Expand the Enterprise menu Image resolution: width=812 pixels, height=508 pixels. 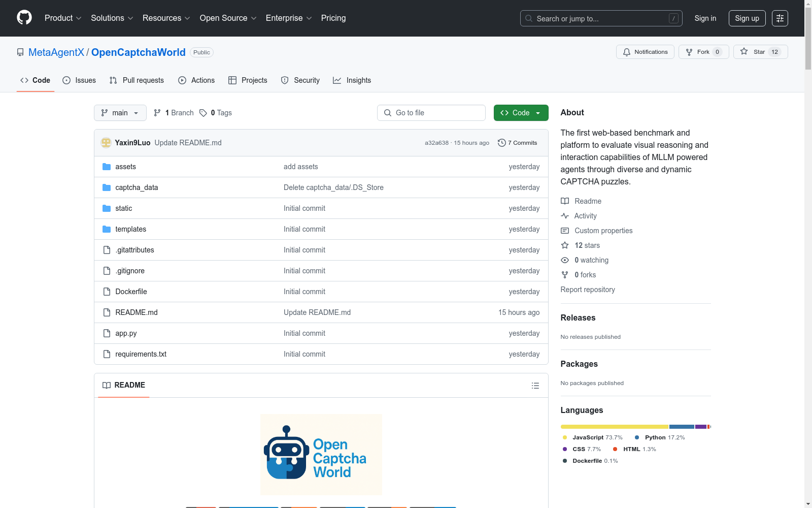(289, 18)
